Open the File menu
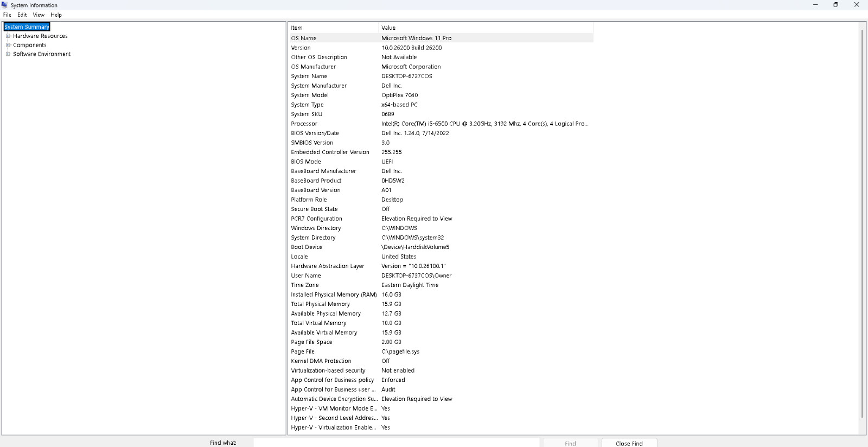The image size is (868, 447). 7,15
